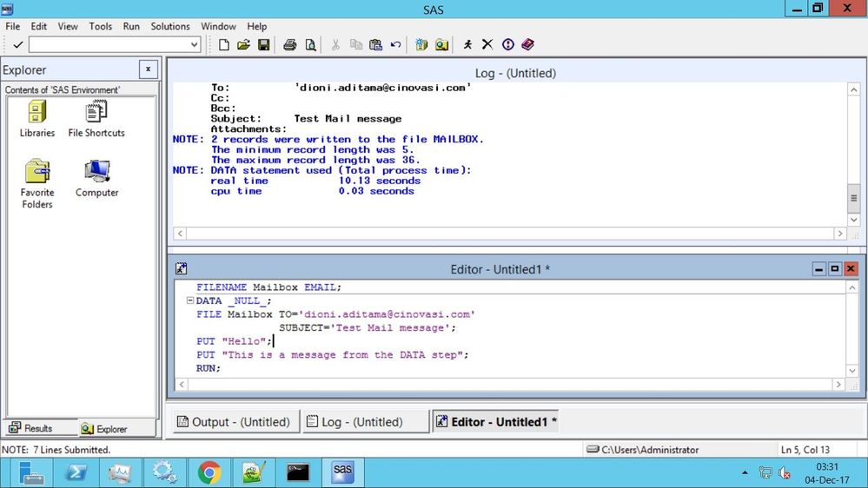Click the Undo arrow icon

coord(395,44)
